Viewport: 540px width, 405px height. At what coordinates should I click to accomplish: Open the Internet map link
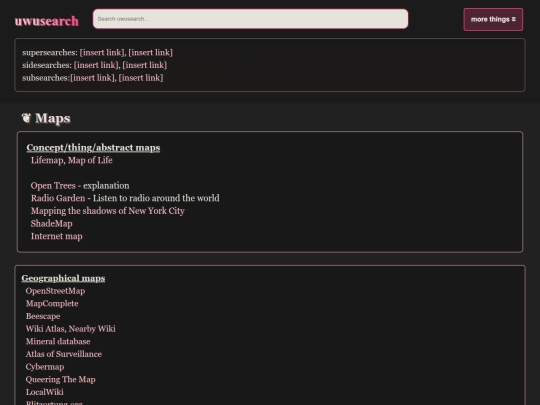pyautogui.click(x=57, y=236)
